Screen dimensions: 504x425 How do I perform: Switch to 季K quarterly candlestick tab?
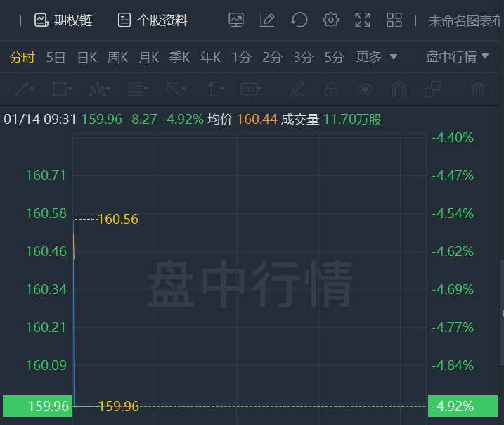coord(179,57)
